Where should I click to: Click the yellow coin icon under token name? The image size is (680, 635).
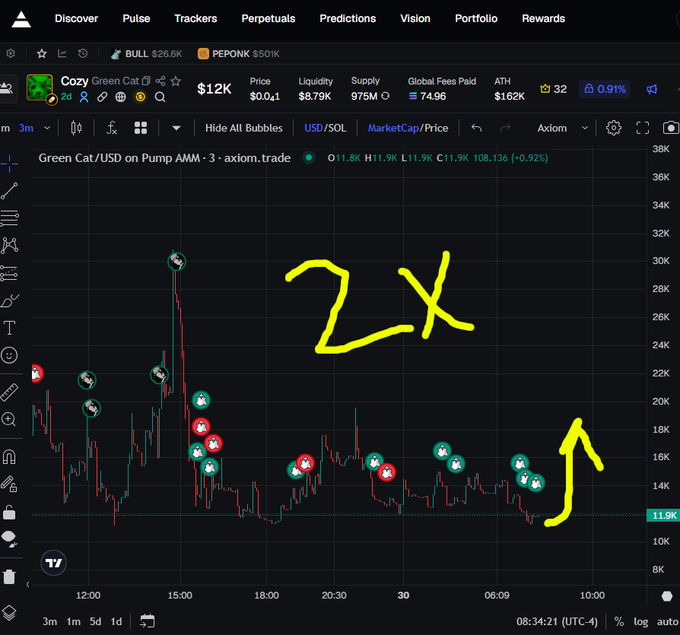tap(140, 97)
